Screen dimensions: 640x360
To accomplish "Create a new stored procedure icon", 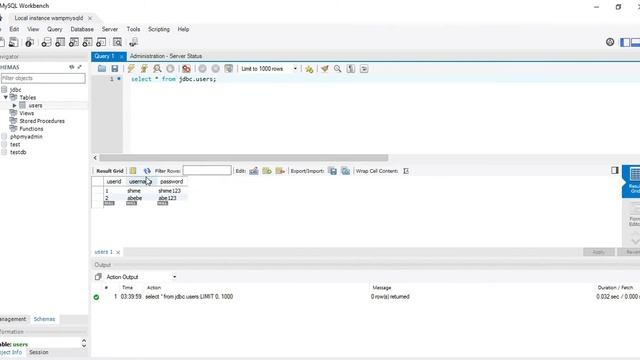I will coord(87,42).
